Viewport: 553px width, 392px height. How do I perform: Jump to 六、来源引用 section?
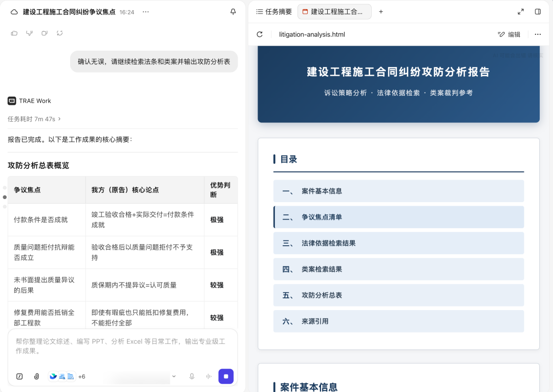398,321
